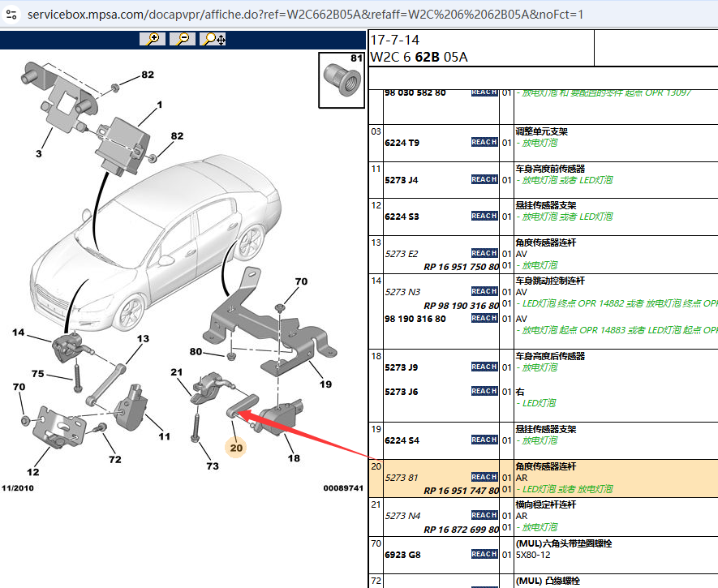Open the site information icon in address bar

click(11, 15)
